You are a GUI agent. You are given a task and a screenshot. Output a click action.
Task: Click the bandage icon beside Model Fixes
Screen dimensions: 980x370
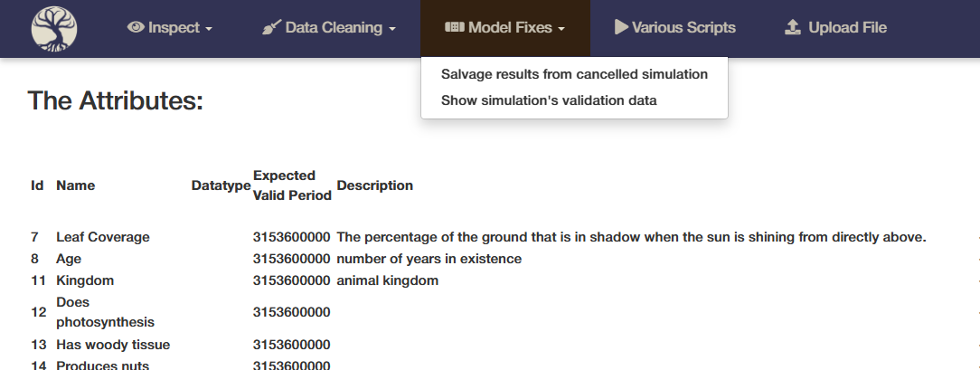455,27
